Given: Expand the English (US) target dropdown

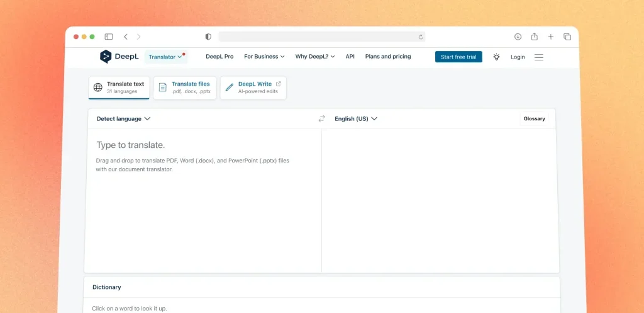Looking at the screenshot, I should click(355, 118).
